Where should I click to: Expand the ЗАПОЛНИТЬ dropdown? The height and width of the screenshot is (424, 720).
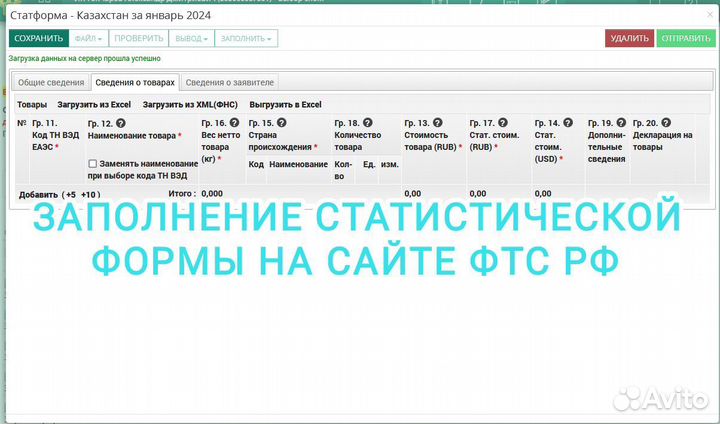[246, 39]
